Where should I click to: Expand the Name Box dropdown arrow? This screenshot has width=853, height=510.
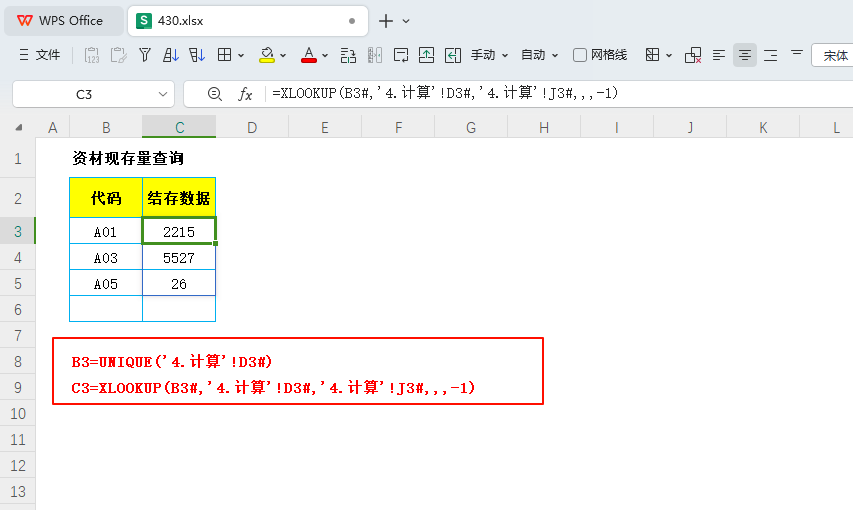point(162,94)
